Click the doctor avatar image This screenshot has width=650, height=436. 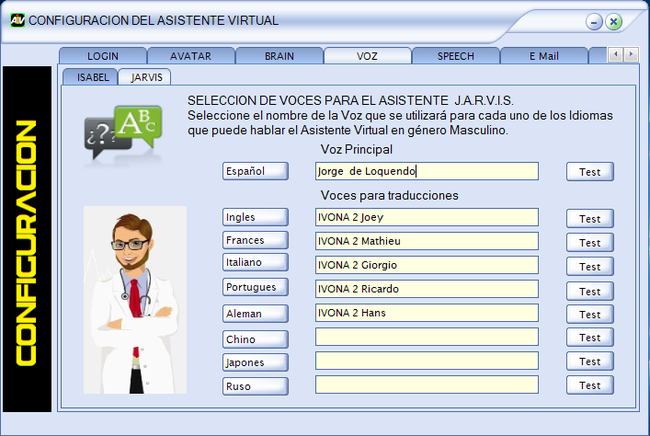pos(135,300)
